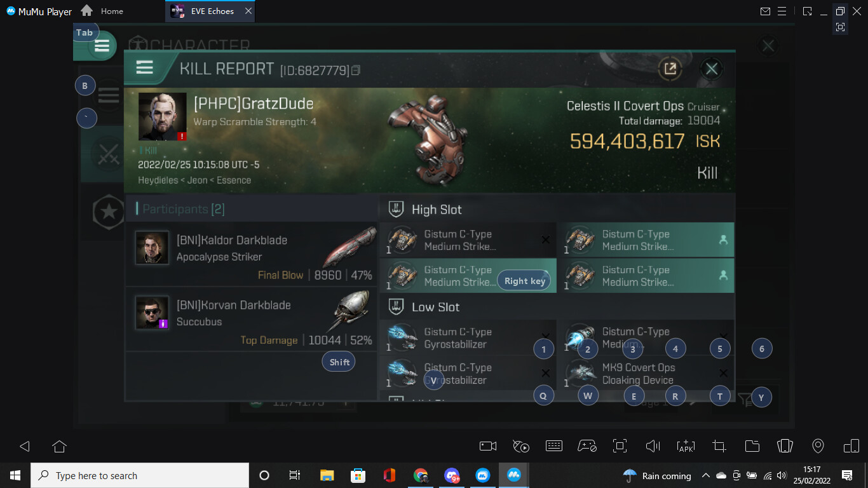
Task: Take a screenshot with crop tool
Action: (x=719, y=446)
